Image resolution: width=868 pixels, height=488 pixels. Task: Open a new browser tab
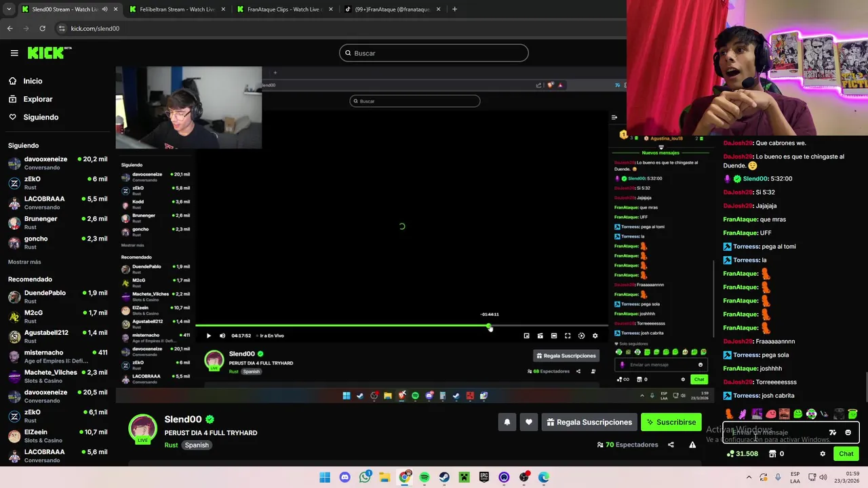[x=454, y=9]
